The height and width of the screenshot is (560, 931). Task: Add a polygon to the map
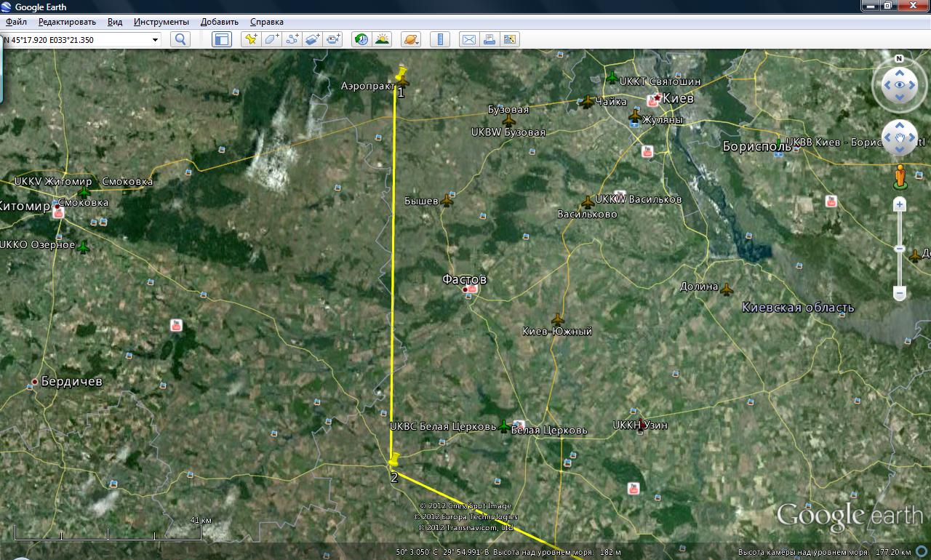point(271,39)
